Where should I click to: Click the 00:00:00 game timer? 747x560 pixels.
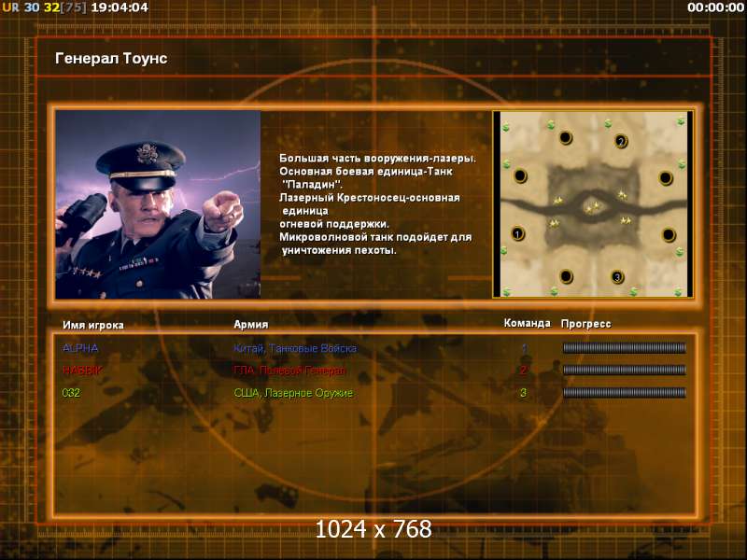tap(715, 7)
